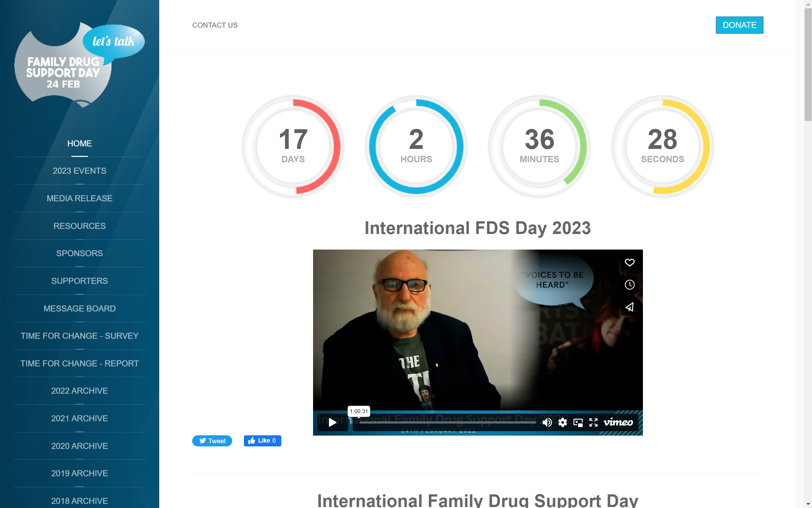Click the HOURS countdown circle
The width and height of the screenshot is (812, 508).
point(416,146)
